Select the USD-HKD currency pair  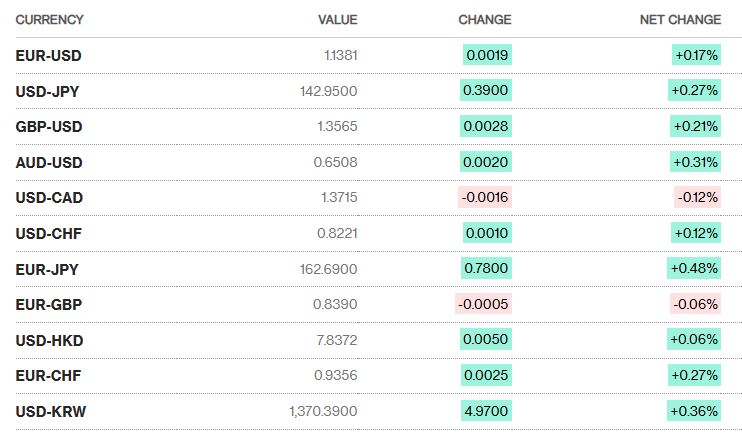49,340
